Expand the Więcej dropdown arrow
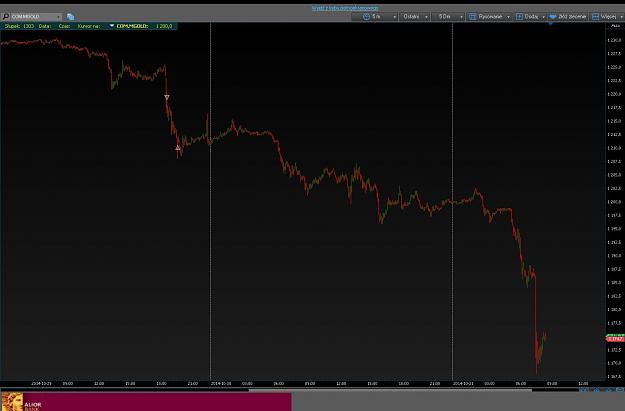 [x=621, y=17]
